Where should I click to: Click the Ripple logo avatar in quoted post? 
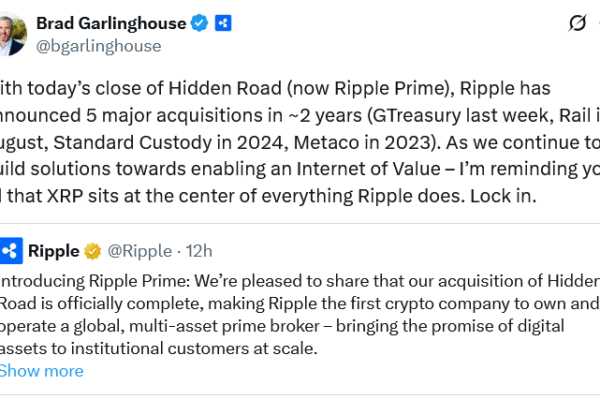11,250
